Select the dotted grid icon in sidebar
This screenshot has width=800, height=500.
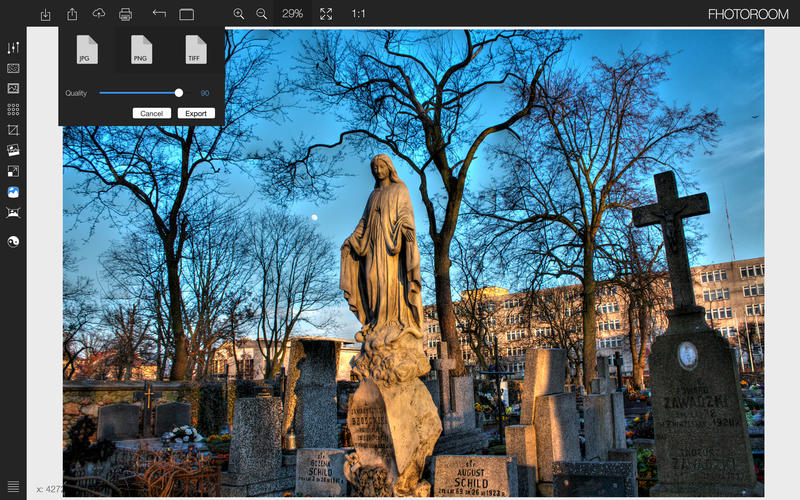[x=13, y=110]
